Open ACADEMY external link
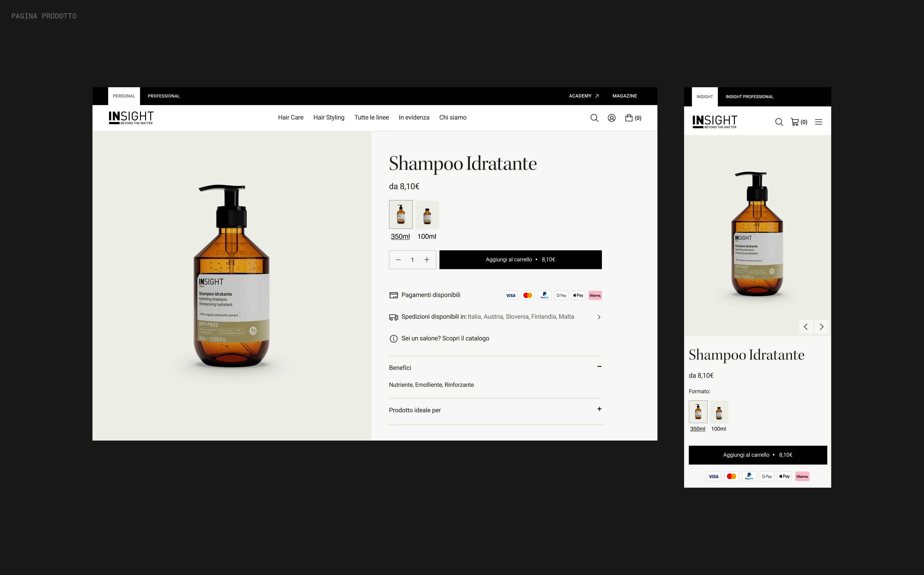This screenshot has height=575, width=924. coord(584,96)
